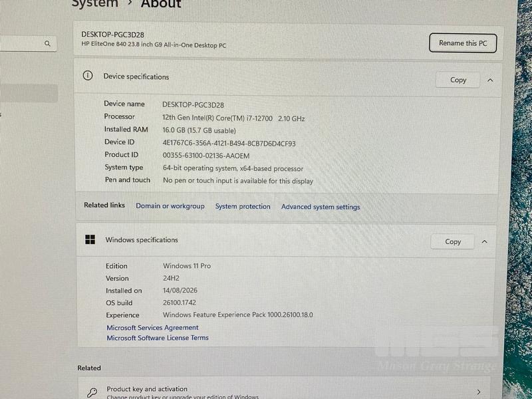Click the Installed RAM label
This screenshot has height=399, width=532.
coord(126,129)
